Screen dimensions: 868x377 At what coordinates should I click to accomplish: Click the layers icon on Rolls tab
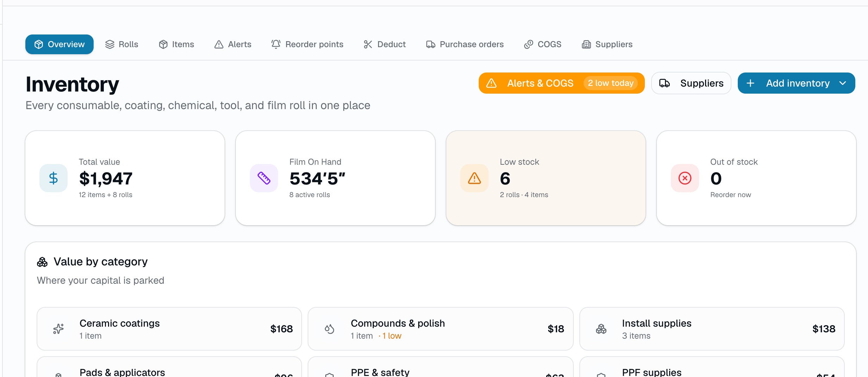point(110,44)
